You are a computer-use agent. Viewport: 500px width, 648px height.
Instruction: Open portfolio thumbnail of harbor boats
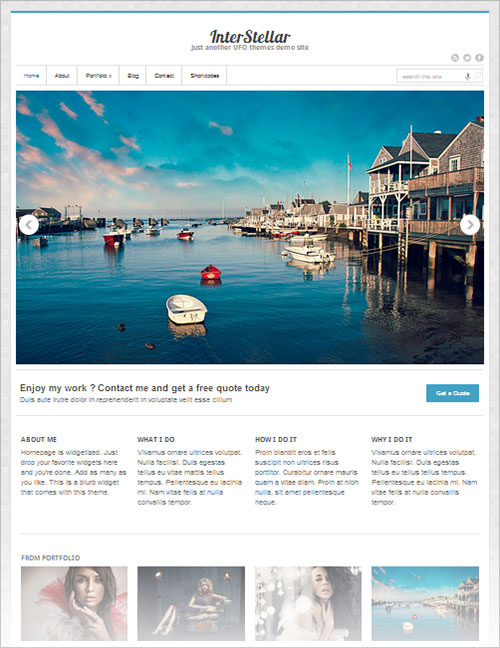coord(425,603)
